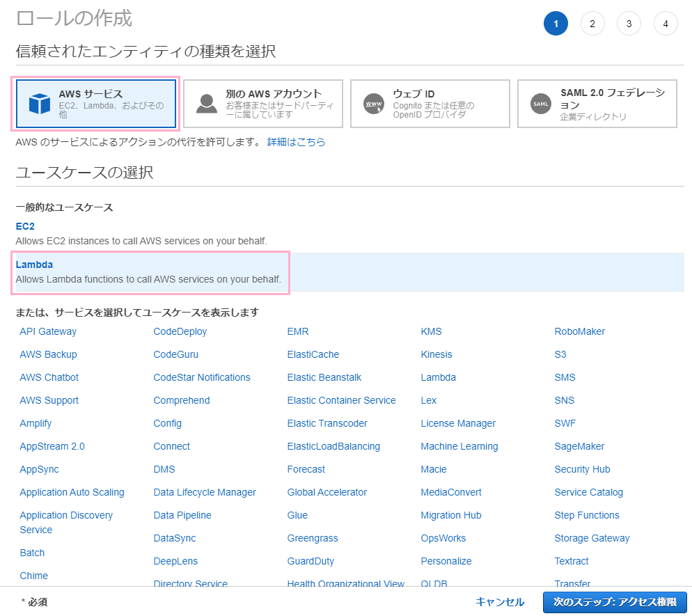
Task: Select Connect service
Action: (x=172, y=446)
